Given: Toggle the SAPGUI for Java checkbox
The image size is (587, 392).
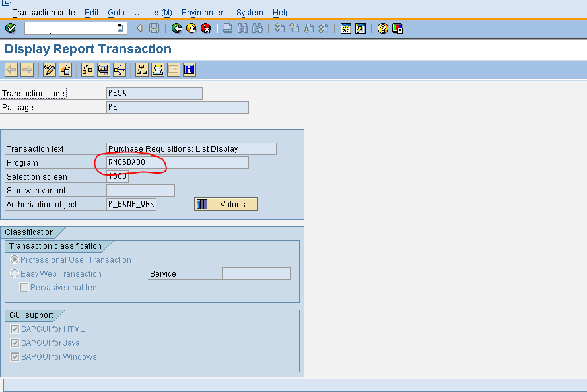Looking at the screenshot, I should [15, 343].
